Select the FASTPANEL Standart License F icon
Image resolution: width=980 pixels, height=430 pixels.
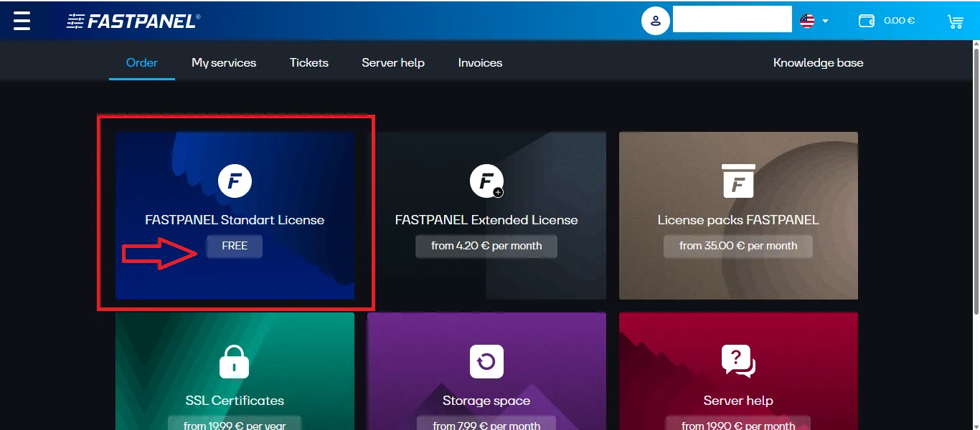[234, 181]
